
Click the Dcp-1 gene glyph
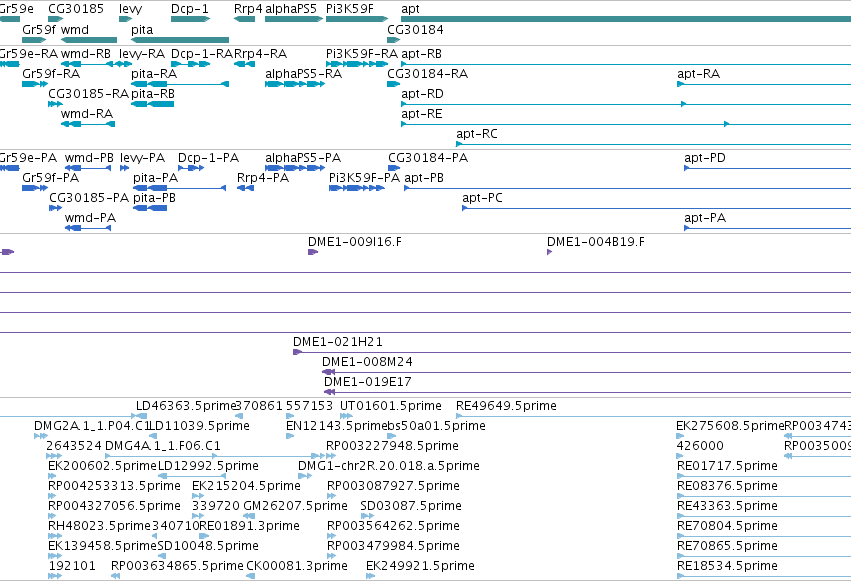click(190, 19)
